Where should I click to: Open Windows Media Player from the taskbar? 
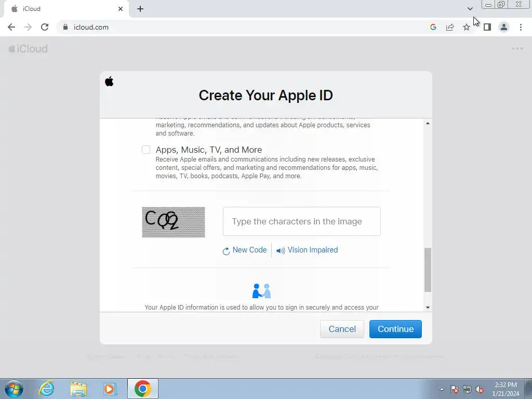point(110,389)
